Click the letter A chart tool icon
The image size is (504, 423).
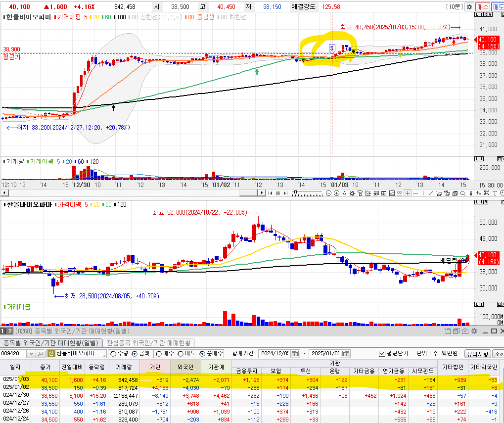(x=344, y=193)
